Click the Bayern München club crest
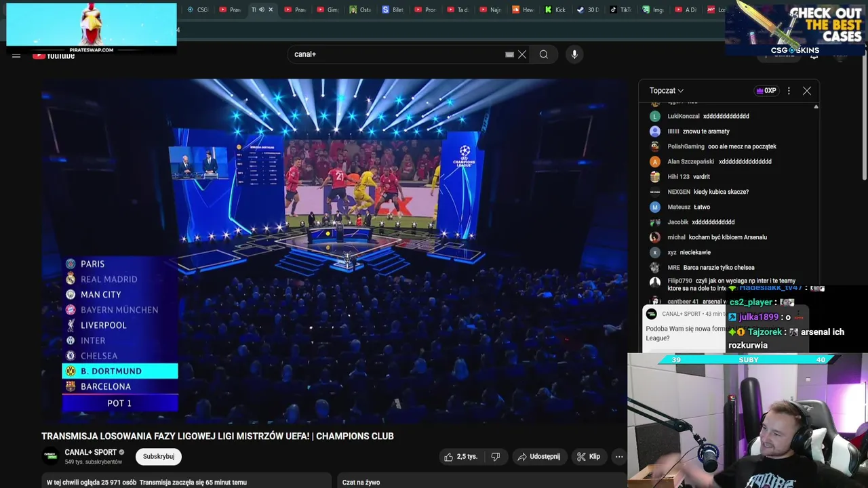 [x=71, y=310]
